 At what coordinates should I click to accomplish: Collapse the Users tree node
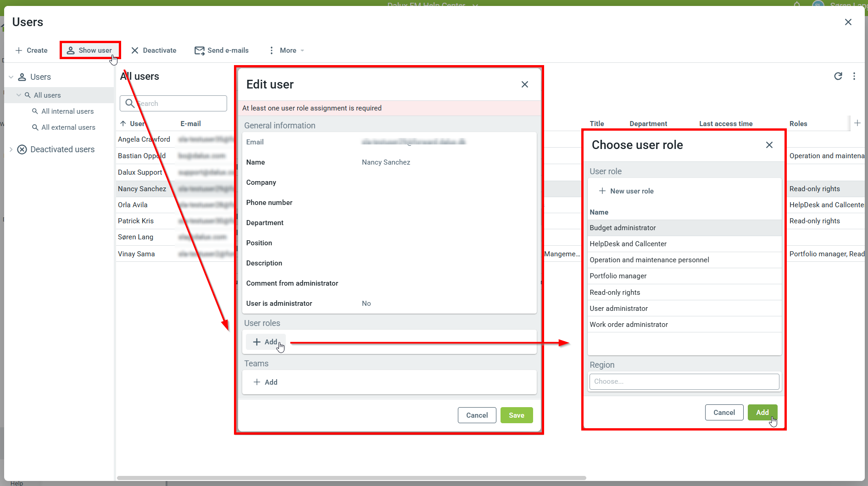pos(11,77)
